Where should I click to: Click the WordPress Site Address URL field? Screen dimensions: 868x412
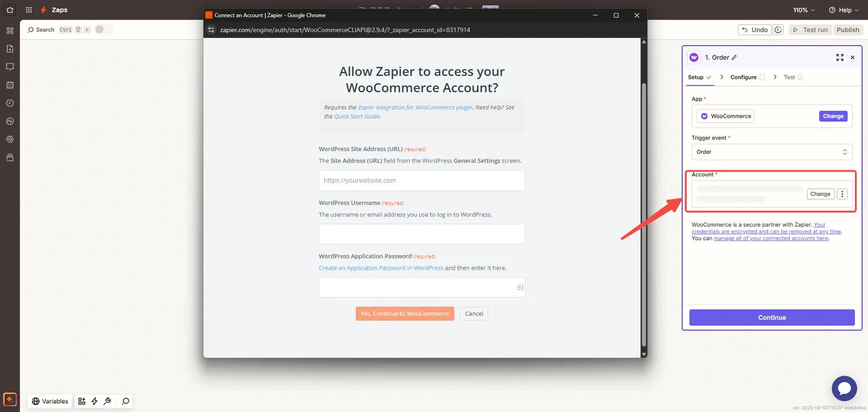click(422, 180)
